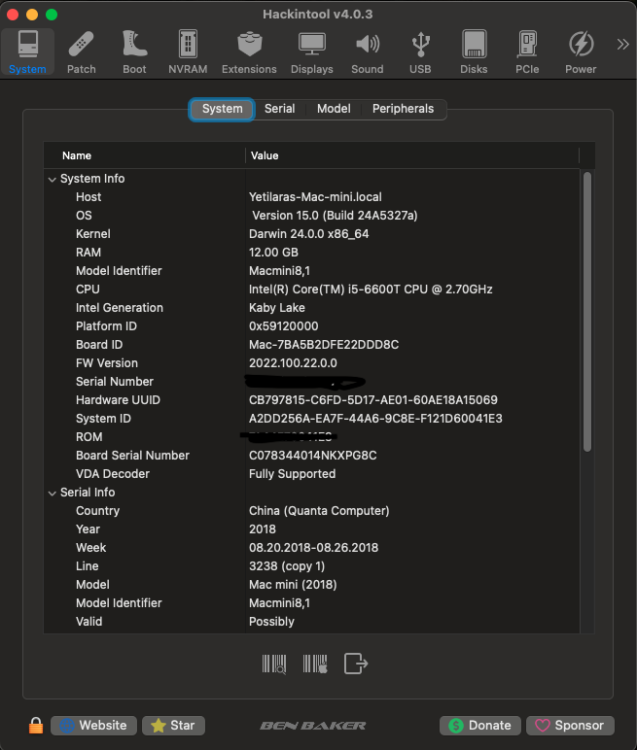Viewport: 637px width, 750px height.
Task: Click the barcode with magnifier icon
Action: [x=274, y=664]
